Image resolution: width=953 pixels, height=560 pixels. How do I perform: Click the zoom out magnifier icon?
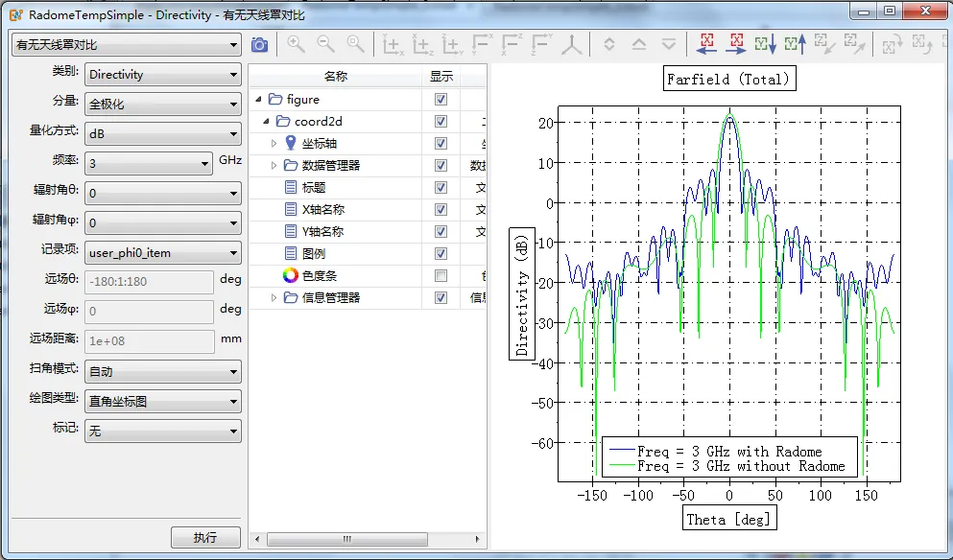point(325,44)
